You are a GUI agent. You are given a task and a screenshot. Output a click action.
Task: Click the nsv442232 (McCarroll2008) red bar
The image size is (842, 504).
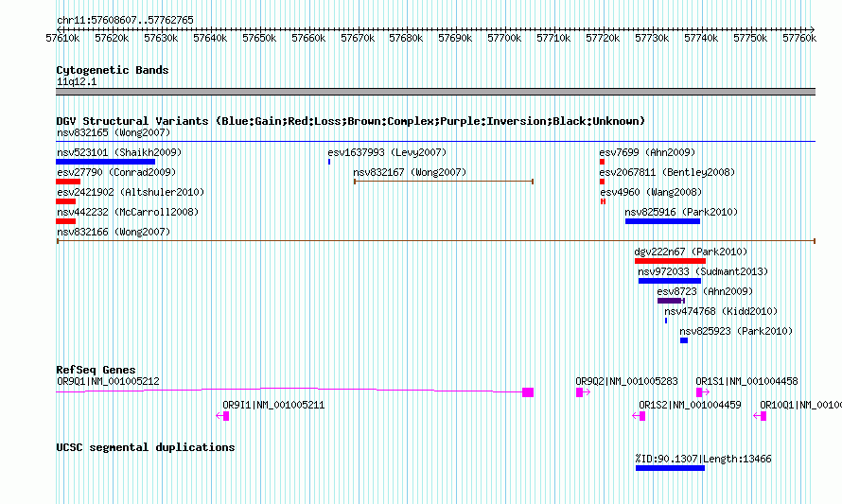tap(65, 221)
